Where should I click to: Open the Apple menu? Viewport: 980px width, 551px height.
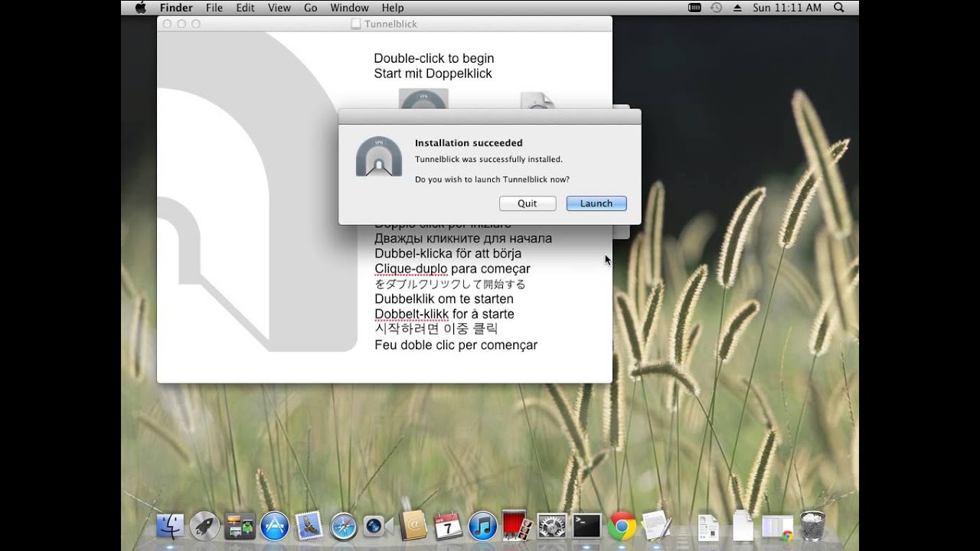140,8
